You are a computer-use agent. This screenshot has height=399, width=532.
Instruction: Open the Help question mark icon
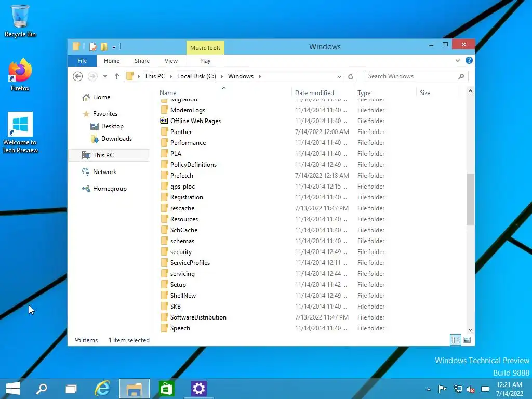point(469,60)
